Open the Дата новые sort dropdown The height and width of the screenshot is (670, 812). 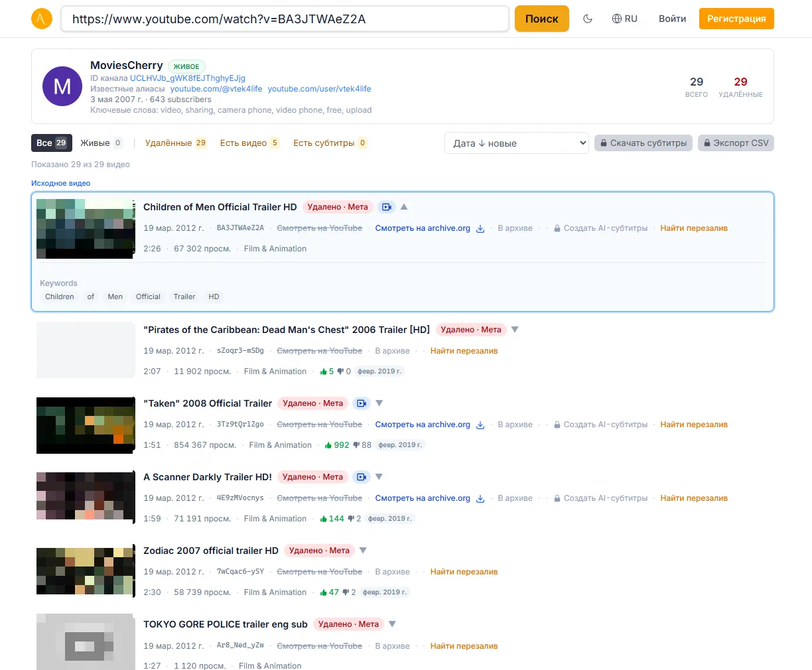(x=516, y=143)
